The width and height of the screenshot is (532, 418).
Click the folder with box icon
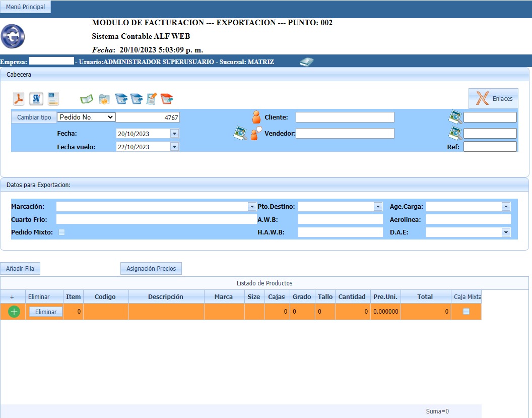tap(104, 99)
